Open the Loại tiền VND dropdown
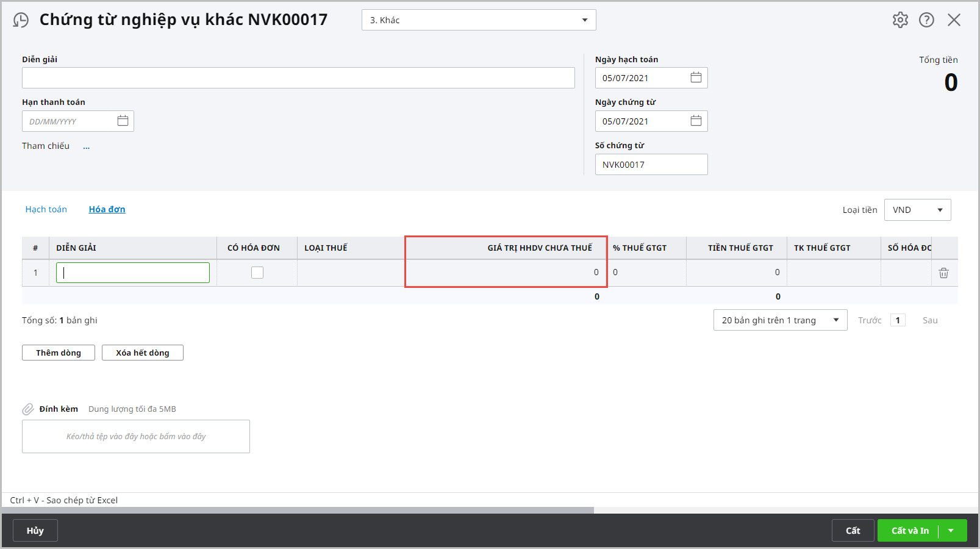Image resolution: width=980 pixels, height=549 pixels. [940, 210]
